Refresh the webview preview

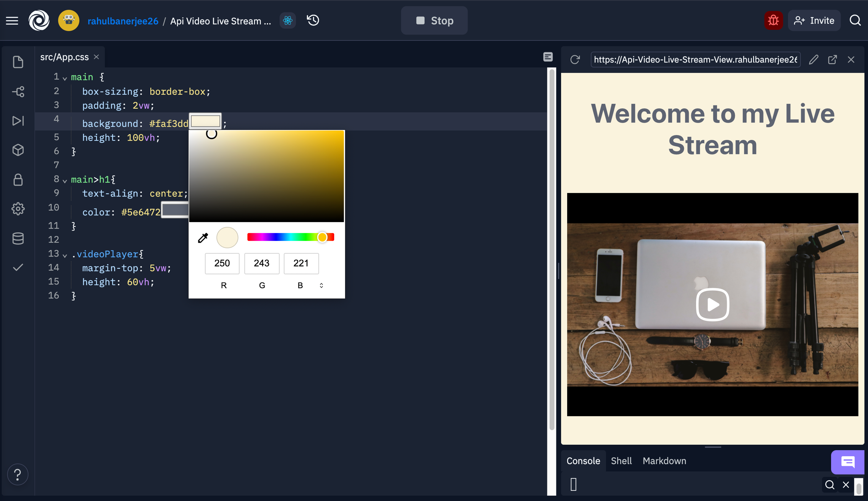tap(575, 59)
